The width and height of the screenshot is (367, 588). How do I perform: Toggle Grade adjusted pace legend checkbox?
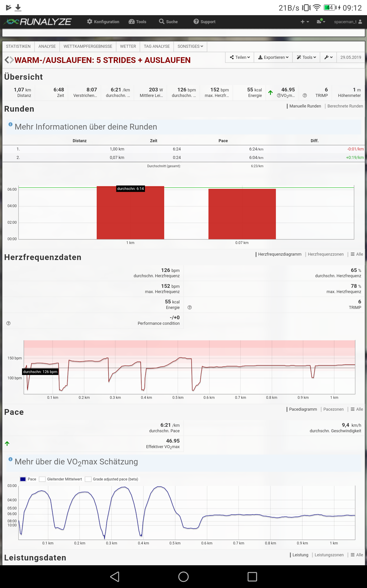88,479
